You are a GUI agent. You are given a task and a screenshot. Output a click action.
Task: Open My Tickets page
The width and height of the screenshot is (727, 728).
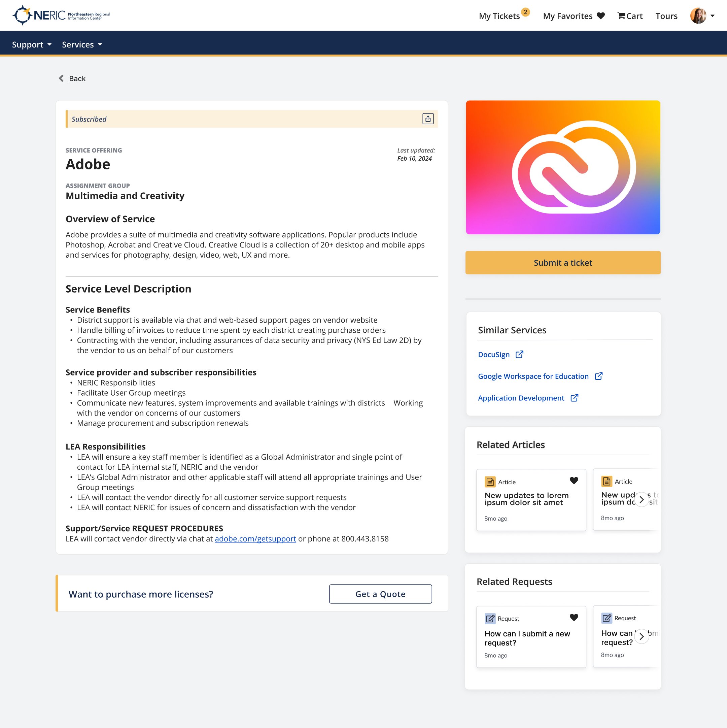pos(499,16)
